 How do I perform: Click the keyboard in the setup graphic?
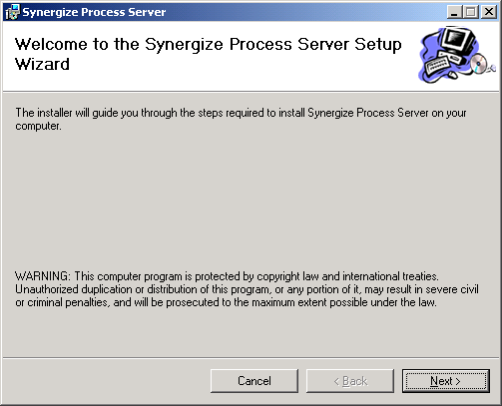pos(438,65)
